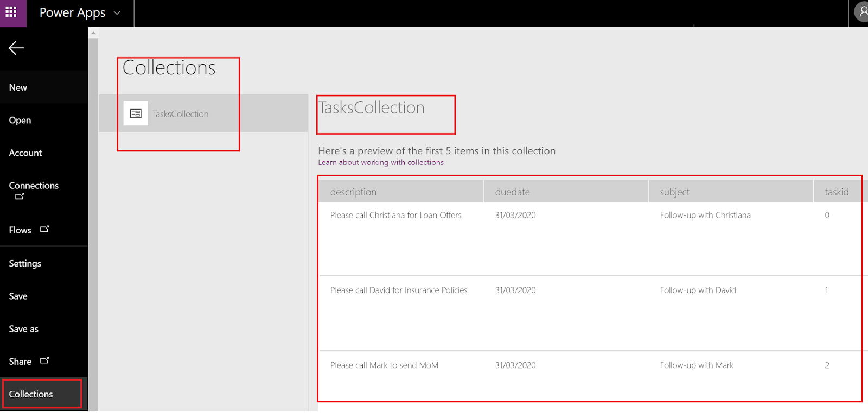Click 'Please call Christiana for Loan Offers' cell
This screenshot has height=418, width=868.
pos(396,215)
